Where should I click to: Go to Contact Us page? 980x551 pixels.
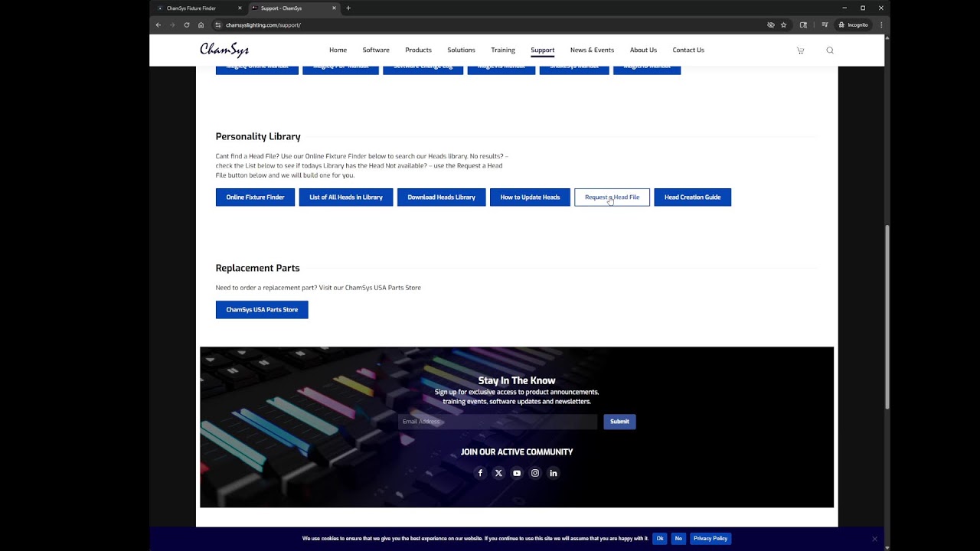click(688, 51)
